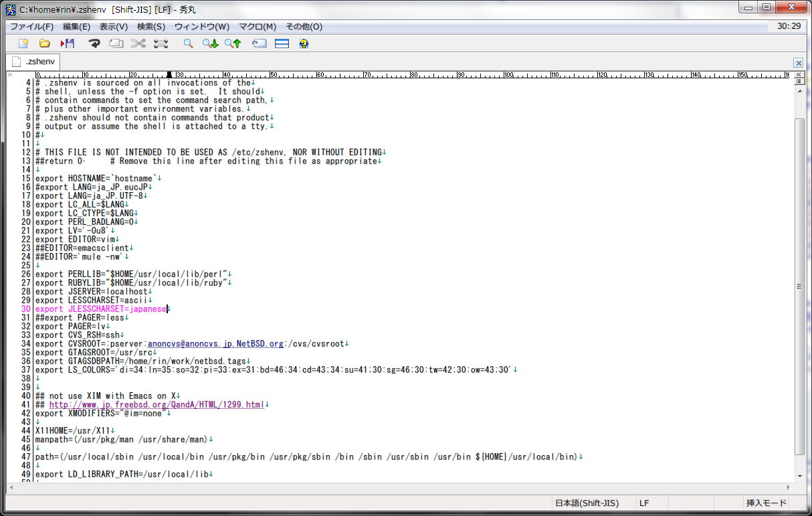812x516 pixels.
Task: Click the 30:29 clock in the menu bar
Action: pos(789,26)
